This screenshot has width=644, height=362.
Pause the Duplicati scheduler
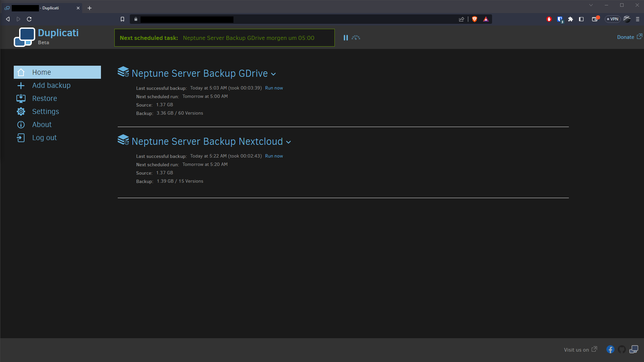point(345,38)
